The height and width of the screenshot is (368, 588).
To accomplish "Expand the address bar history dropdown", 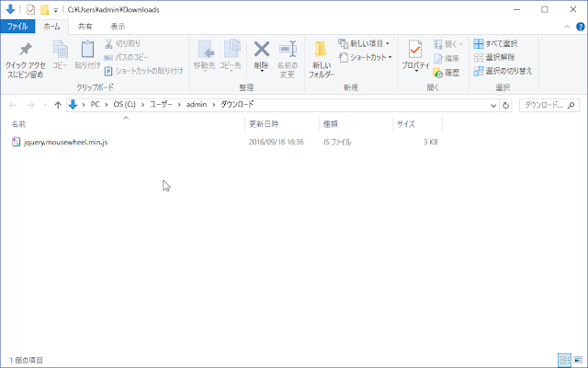I will [x=493, y=106].
